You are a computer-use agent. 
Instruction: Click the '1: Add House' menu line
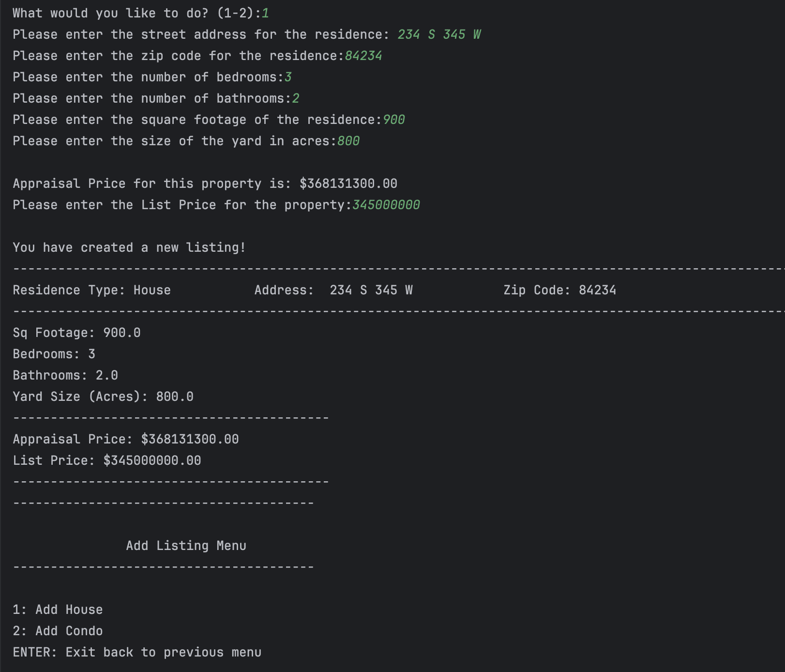click(x=58, y=610)
